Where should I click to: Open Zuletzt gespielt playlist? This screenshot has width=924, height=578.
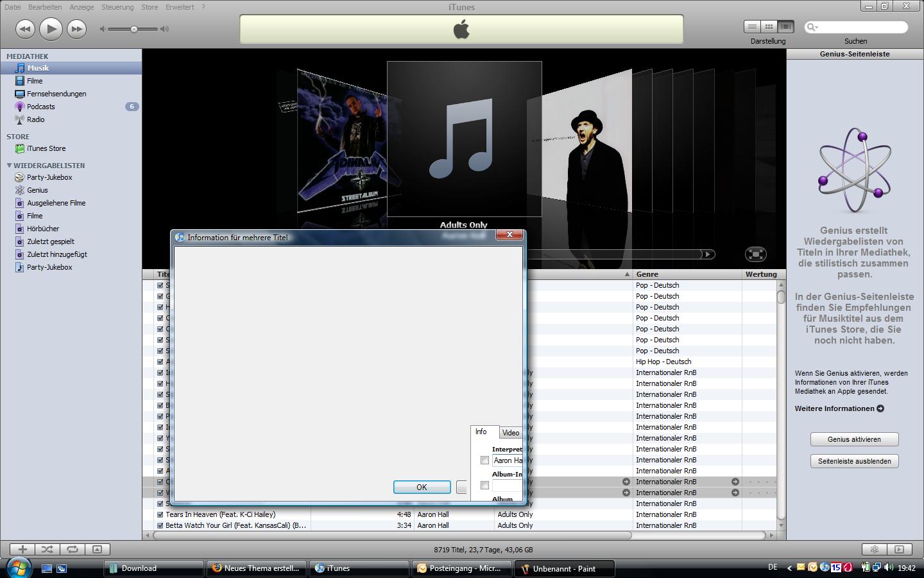51,241
